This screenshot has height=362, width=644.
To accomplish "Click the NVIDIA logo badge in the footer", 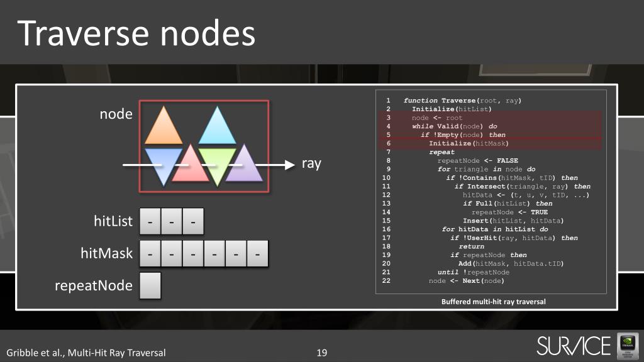I will coord(628,346).
